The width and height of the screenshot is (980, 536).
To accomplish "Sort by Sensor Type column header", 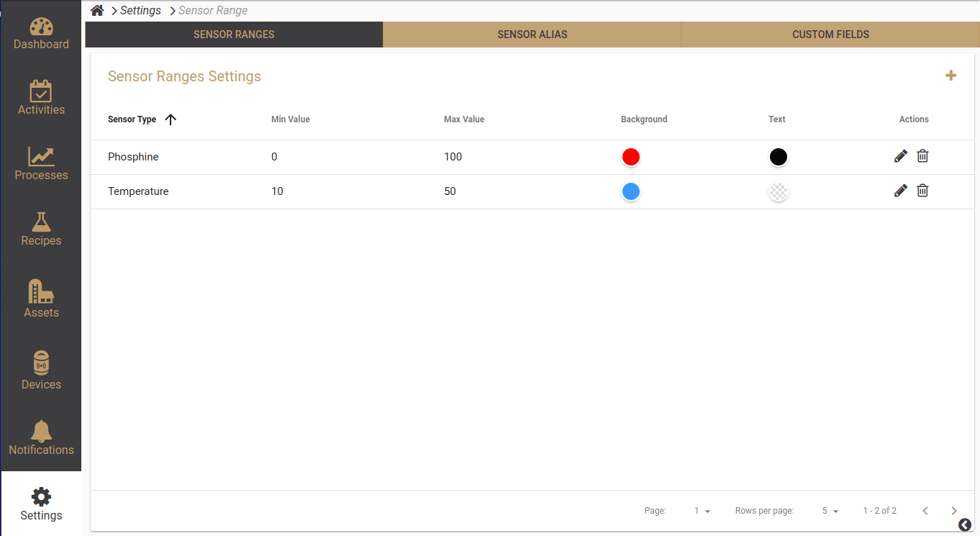I will coord(132,119).
